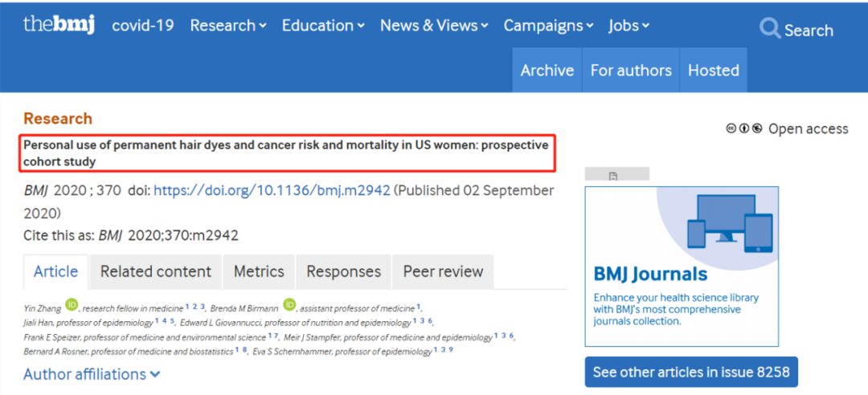Click the search magnifying glass icon

point(770,29)
